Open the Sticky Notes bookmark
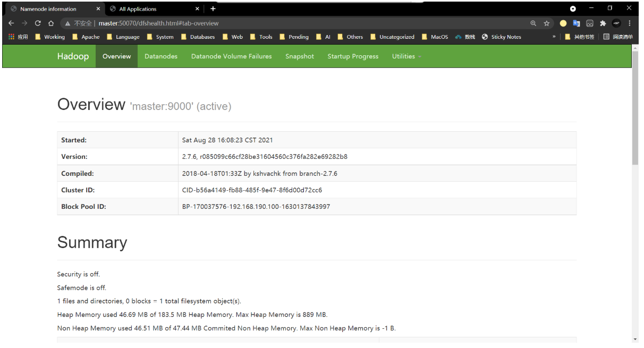644x348 pixels. pos(502,37)
